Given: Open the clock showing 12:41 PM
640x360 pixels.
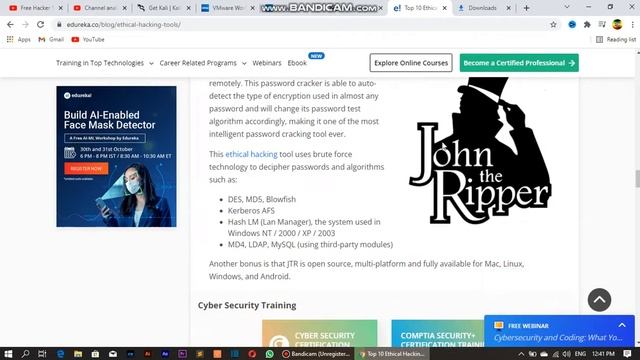Looking at the screenshot, I should point(603,354).
